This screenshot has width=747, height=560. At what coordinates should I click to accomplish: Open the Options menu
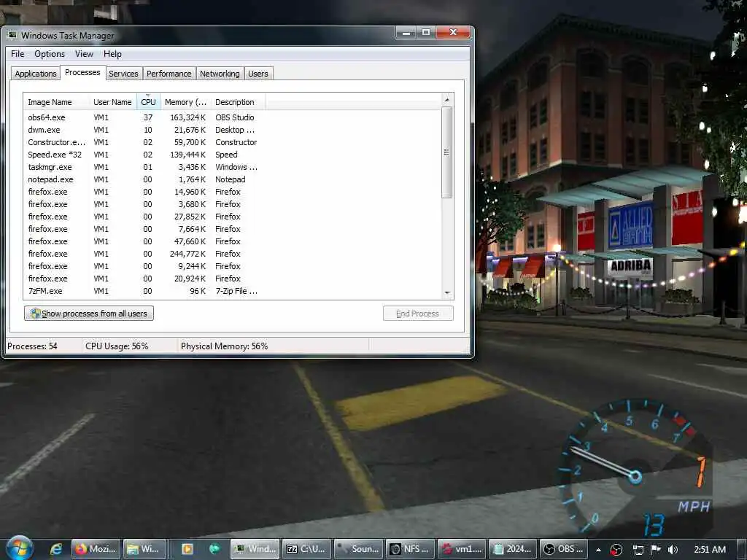tap(50, 54)
